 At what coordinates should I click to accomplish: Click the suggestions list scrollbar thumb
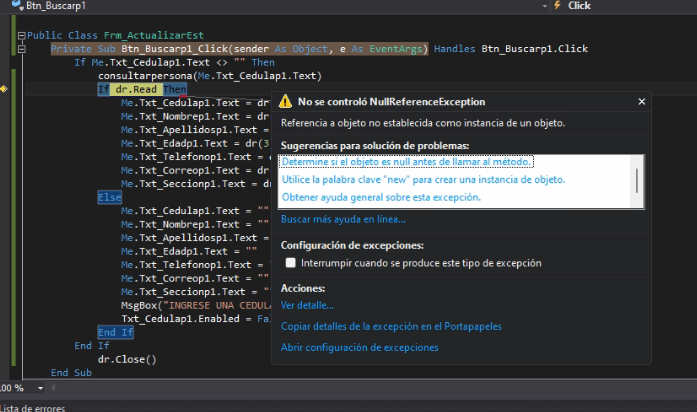(637, 180)
